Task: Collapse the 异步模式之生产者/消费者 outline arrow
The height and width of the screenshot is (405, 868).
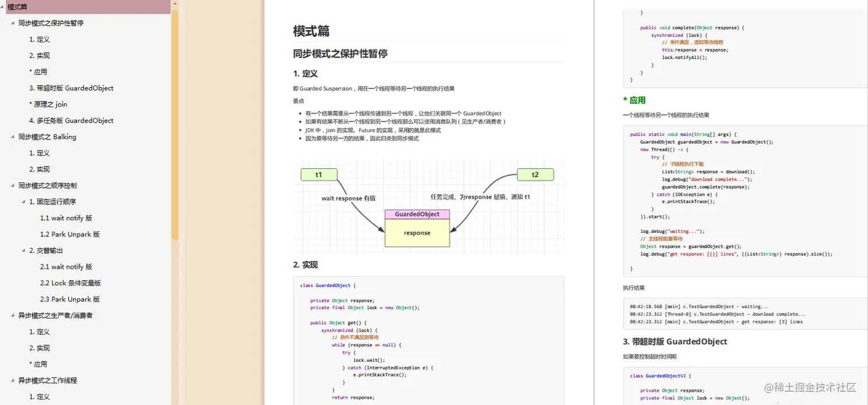Action: coord(13,315)
